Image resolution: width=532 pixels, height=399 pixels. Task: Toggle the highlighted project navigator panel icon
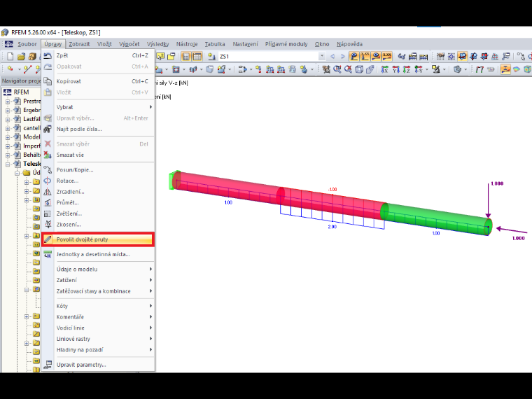pyautogui.click(x=186, y=56)
